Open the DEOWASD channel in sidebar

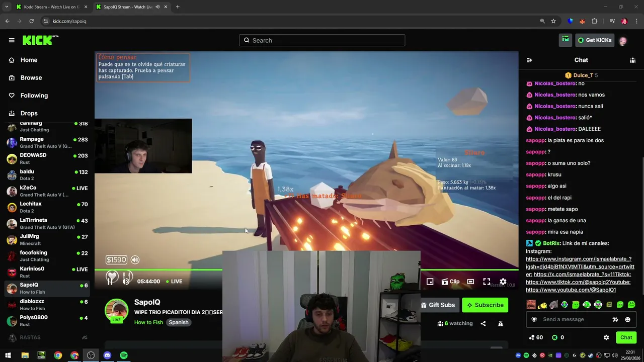47,158
